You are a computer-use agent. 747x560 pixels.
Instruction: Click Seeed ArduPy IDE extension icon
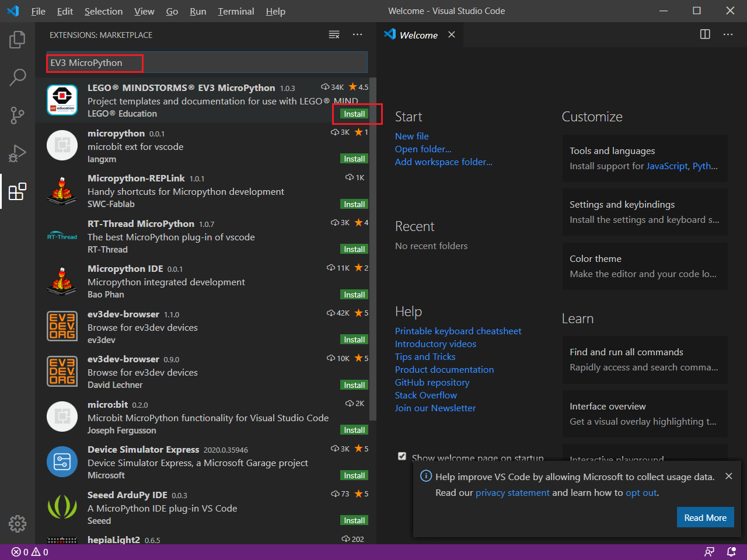click(x=62, y=508)
